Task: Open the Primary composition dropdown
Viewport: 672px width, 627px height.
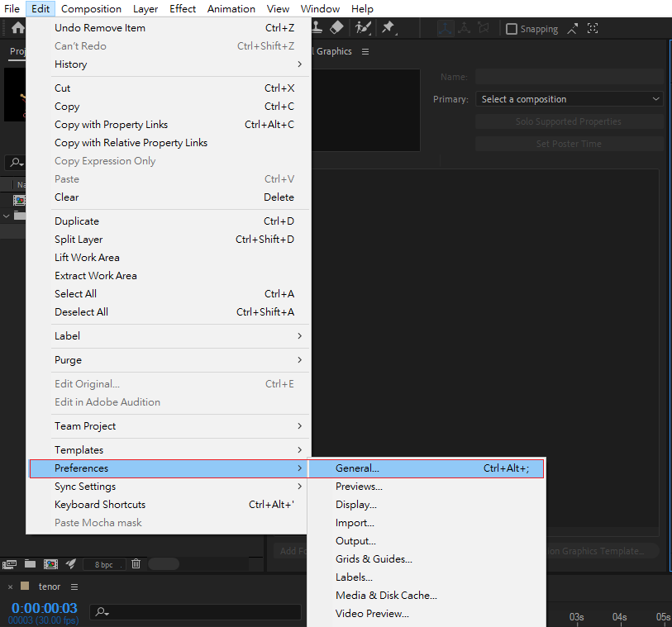Action: pos(570,99)
